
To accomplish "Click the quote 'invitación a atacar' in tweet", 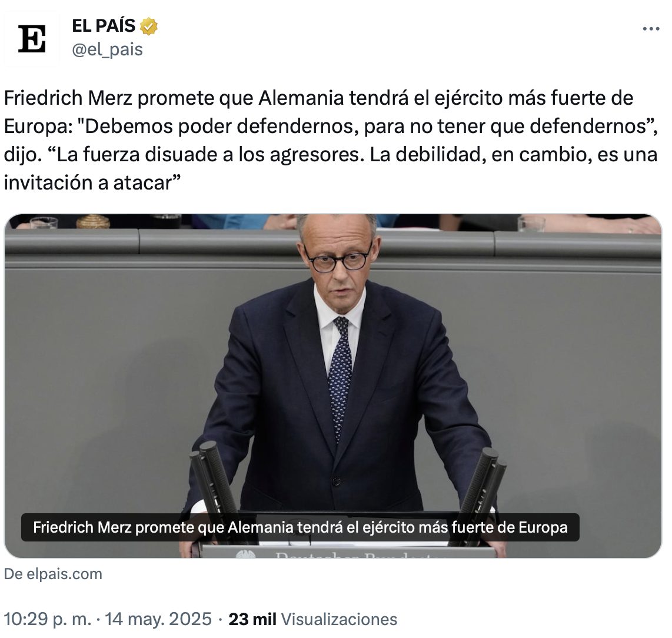I will [92, 182].
